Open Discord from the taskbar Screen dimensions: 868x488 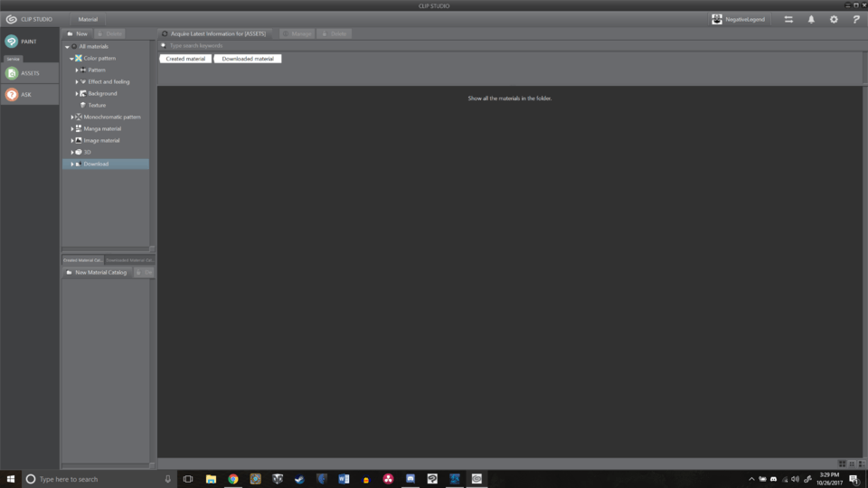tap(410, 479)
